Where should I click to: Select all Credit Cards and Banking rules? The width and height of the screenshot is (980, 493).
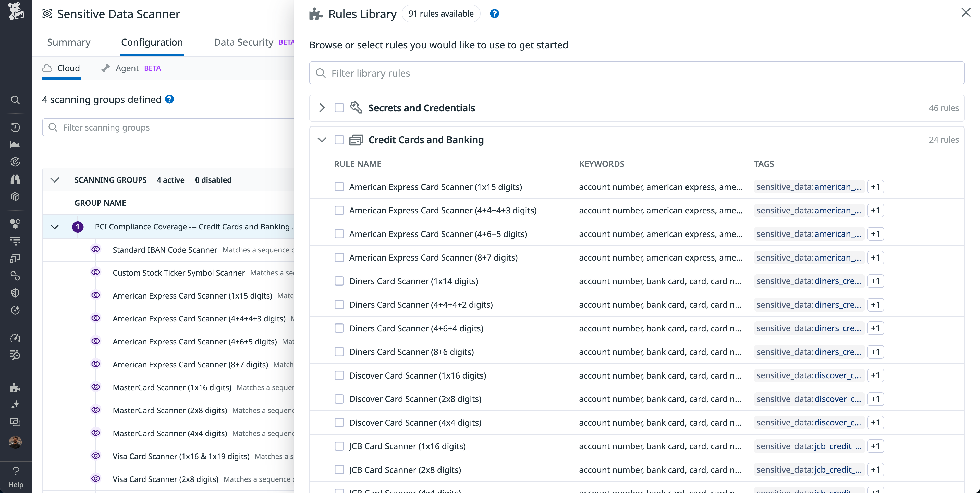click(339, 140)
